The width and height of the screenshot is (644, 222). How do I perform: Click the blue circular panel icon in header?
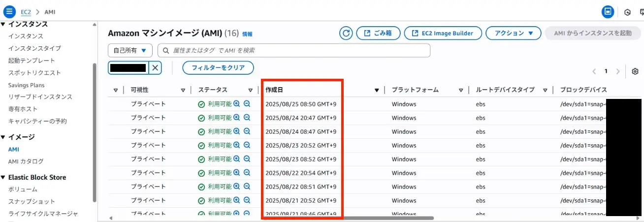coord(608,11)
